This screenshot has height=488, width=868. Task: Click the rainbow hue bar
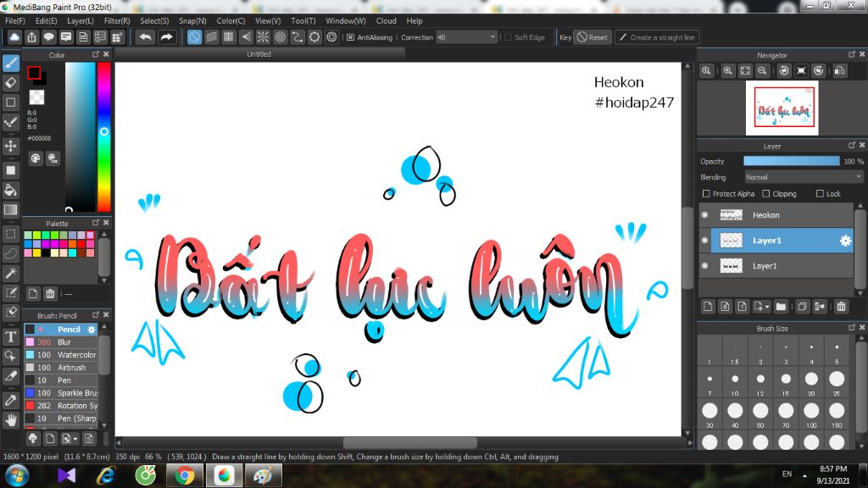[104, 136]
